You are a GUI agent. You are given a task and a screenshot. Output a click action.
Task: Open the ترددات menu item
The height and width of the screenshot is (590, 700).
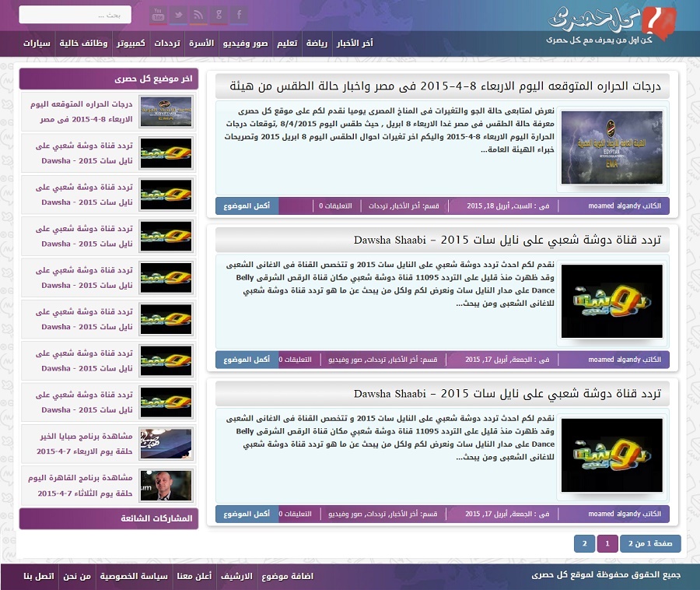[x=167, y=44]
